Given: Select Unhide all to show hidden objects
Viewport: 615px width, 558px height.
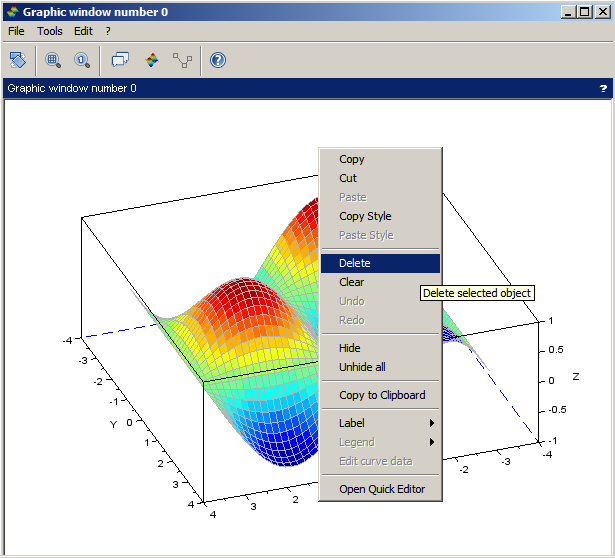Looking at the screenshot, I should pos(362,367).
